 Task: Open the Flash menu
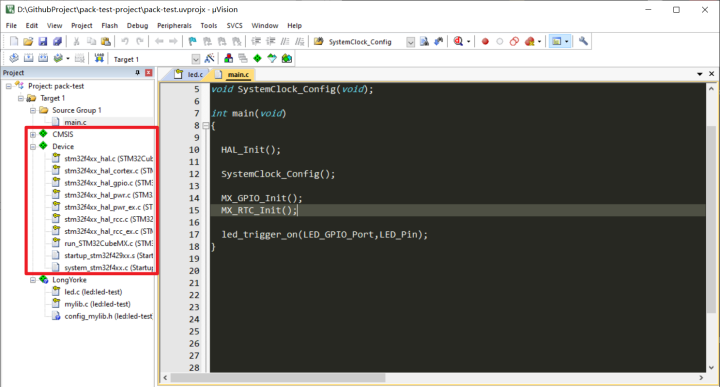coord(109,26)
